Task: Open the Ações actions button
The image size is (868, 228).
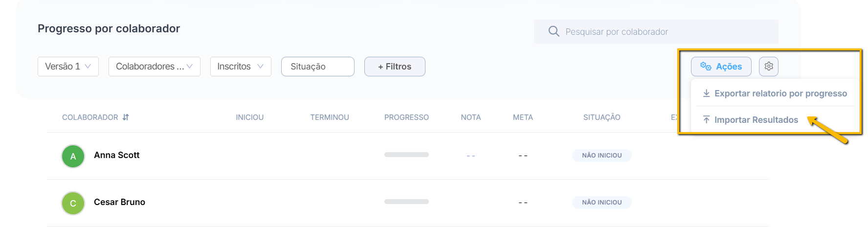Action: tap(721, 66)
